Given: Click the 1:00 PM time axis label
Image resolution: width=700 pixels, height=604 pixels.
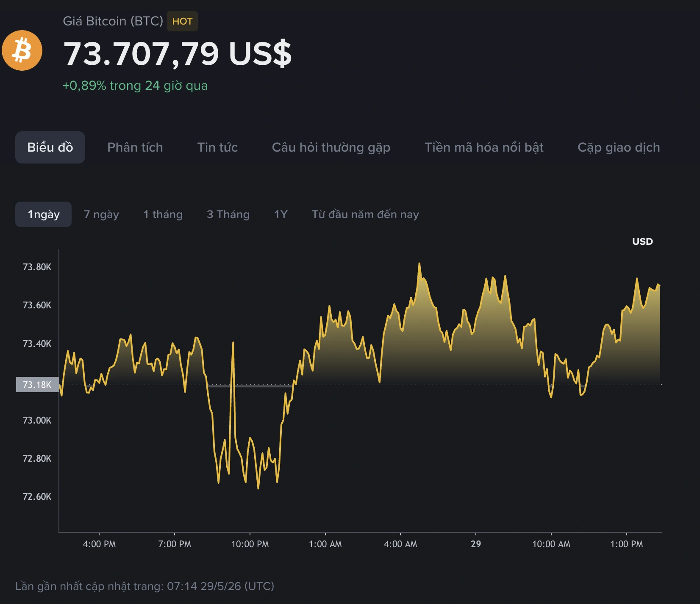Looking at the screenshot, I should point(626,544).
